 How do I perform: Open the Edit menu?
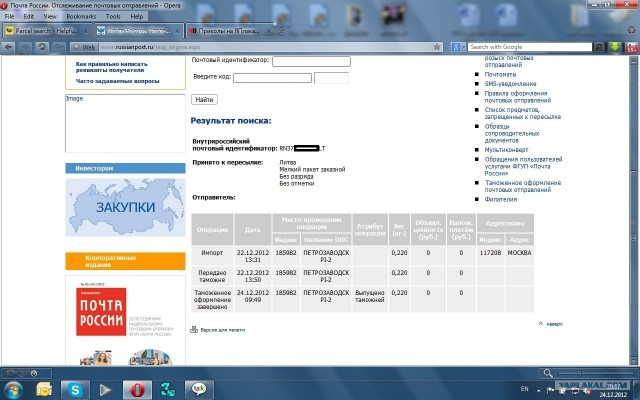(x=29, y=16)
